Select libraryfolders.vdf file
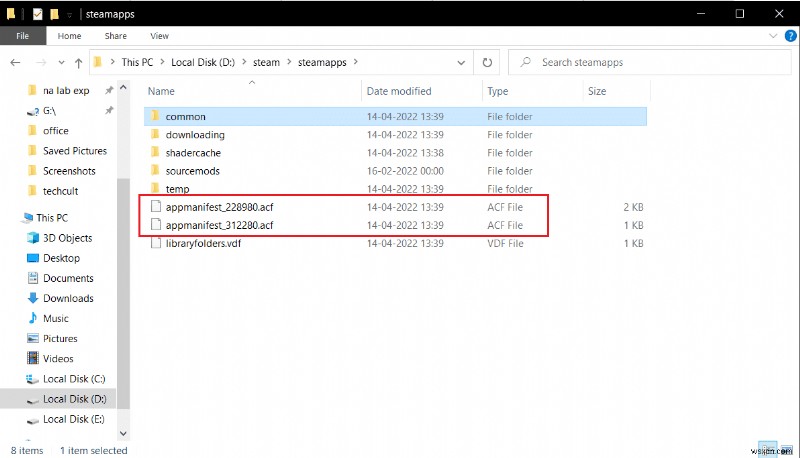 point(395,243)
